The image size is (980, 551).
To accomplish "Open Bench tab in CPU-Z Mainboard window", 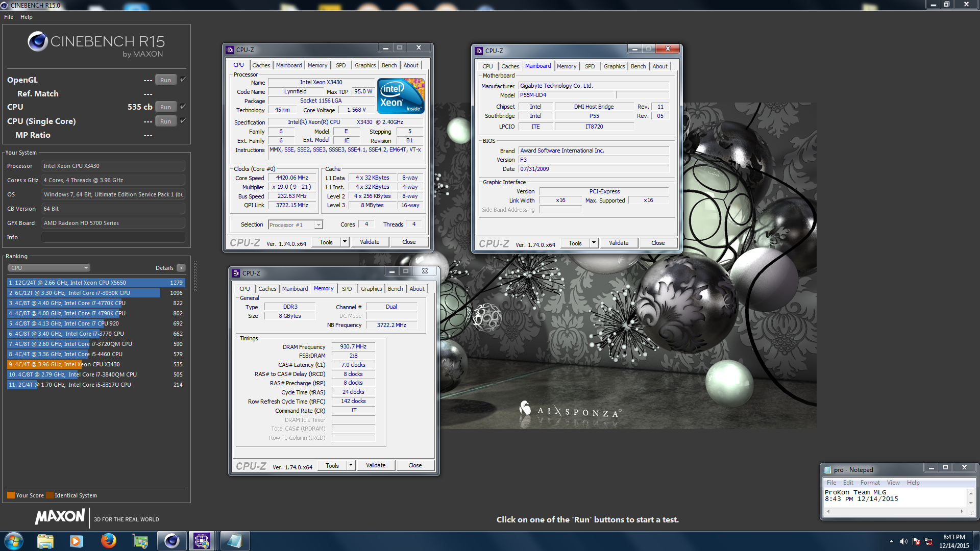I will [x=638, y=66].
